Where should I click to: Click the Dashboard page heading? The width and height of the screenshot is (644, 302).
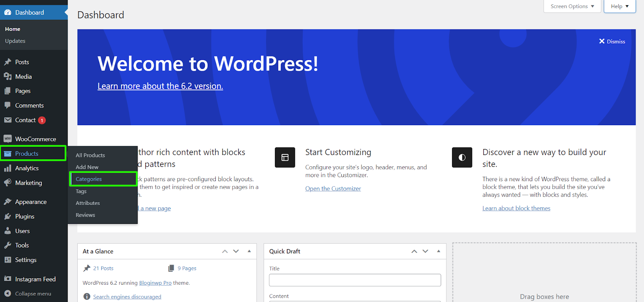(101, 15)
